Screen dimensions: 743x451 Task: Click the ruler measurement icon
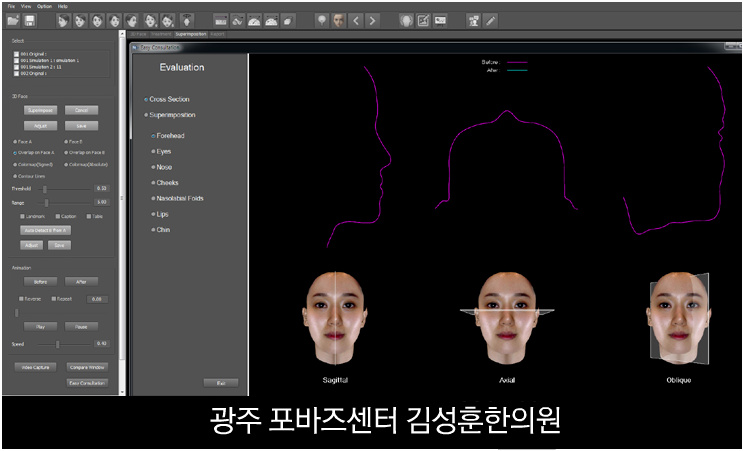220,20
